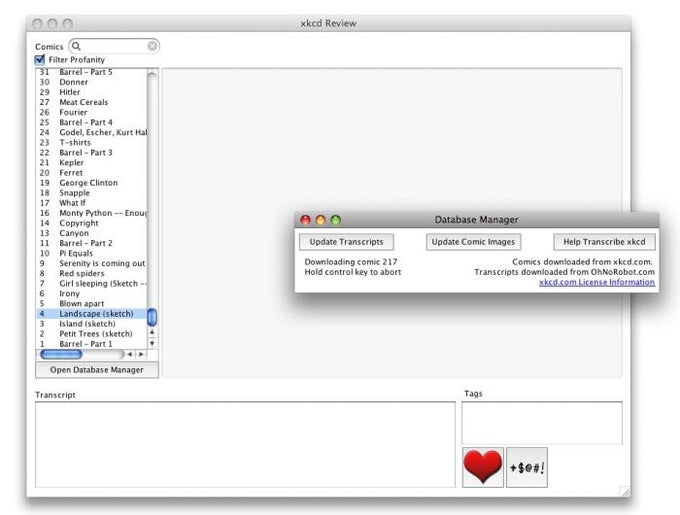680x515 pixels.
Task: Toggle the Filter Profanity checkbox
Action: 40,59
